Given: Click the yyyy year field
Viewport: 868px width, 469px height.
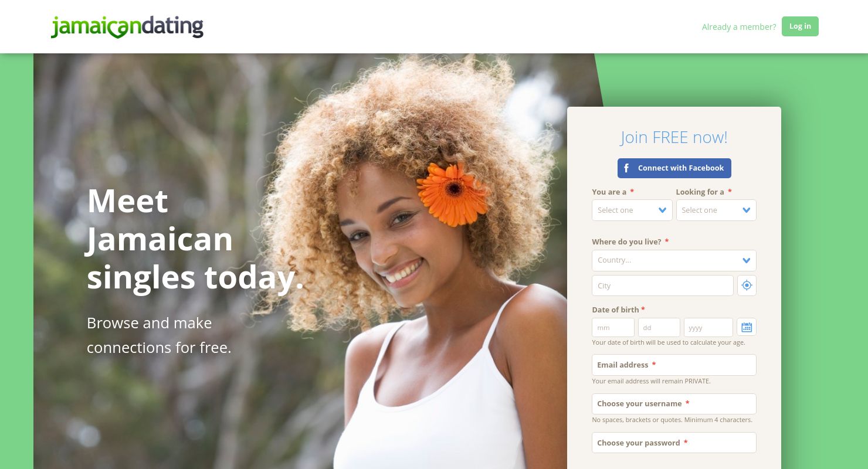Looking at the screenshot, I should pos(708,328).
